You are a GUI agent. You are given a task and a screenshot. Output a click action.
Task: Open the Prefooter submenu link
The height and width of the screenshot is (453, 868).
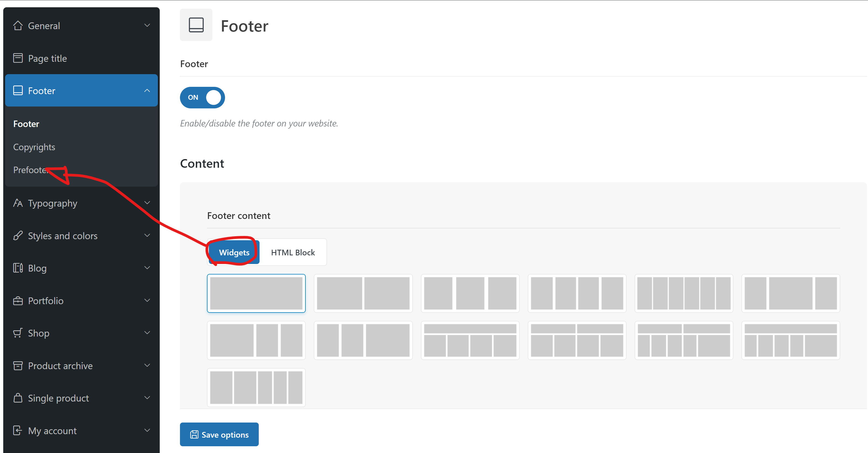pyautogui.click(x=30, y=170)
